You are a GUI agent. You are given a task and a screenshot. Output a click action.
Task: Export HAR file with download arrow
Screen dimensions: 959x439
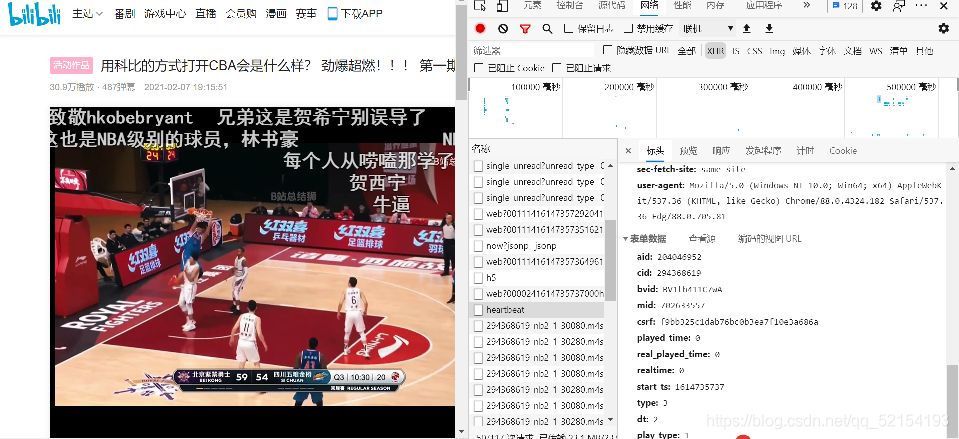pos(769,28)
